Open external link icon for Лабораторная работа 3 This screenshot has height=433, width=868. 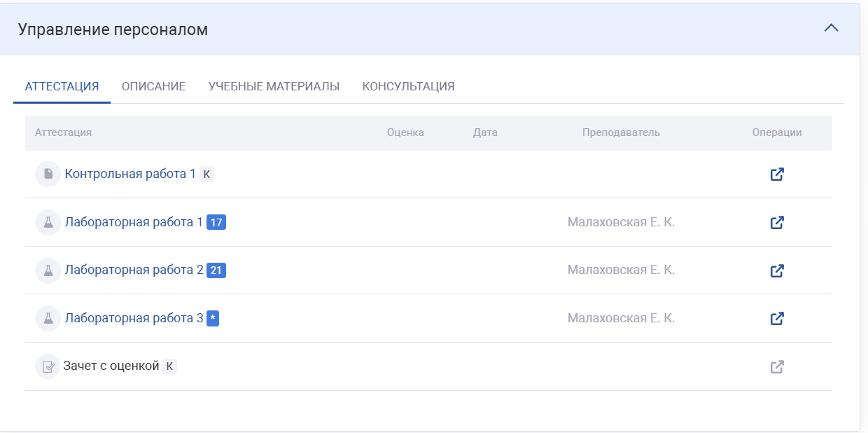[x=776, y=319]
